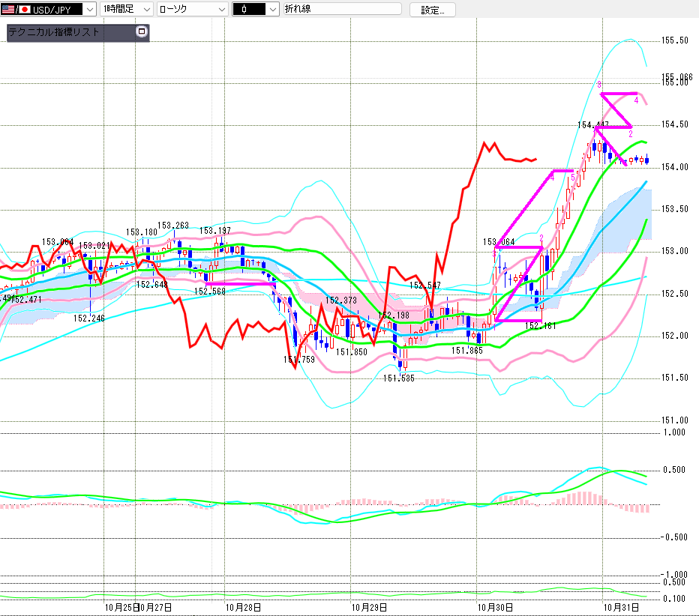Open the USD/JPY currency pair dropdown
Screen dimensions: 699x616
pos(88,10)
